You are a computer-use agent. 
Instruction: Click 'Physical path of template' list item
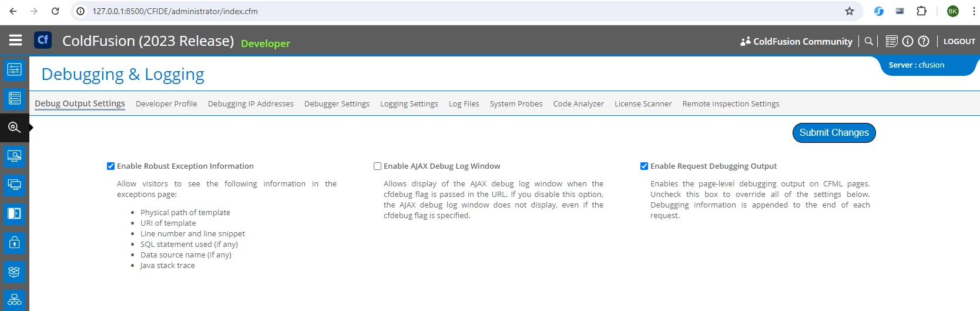185,213
